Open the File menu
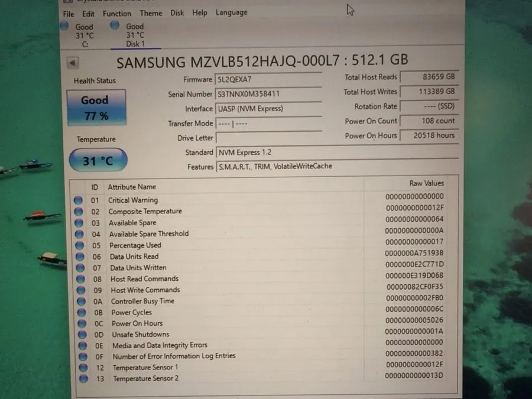This screenshot has width=532, height=399. [x=69, y=14]
